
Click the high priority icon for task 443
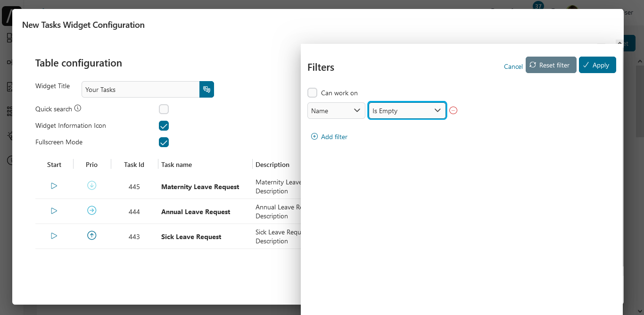point(92,236)
